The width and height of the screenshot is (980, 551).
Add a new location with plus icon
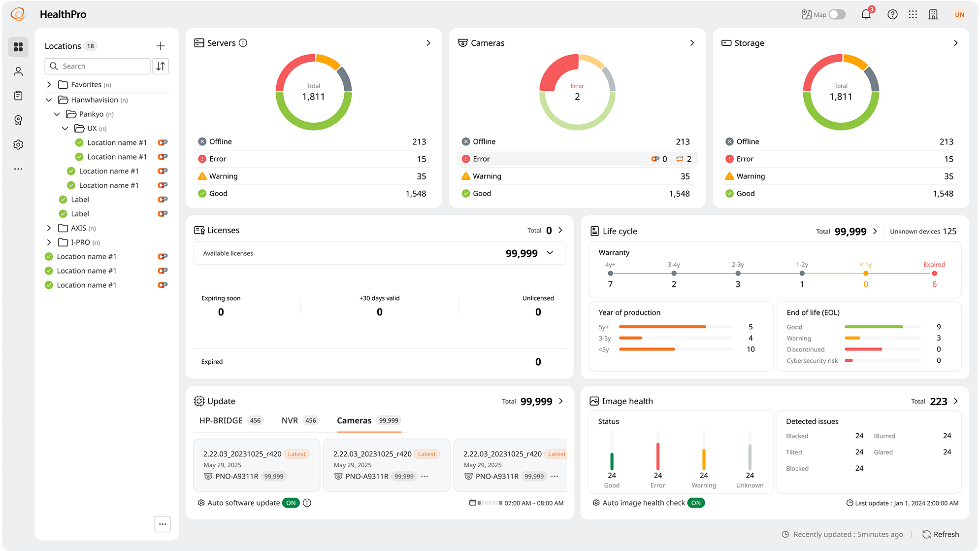click(x=161, y=46)
